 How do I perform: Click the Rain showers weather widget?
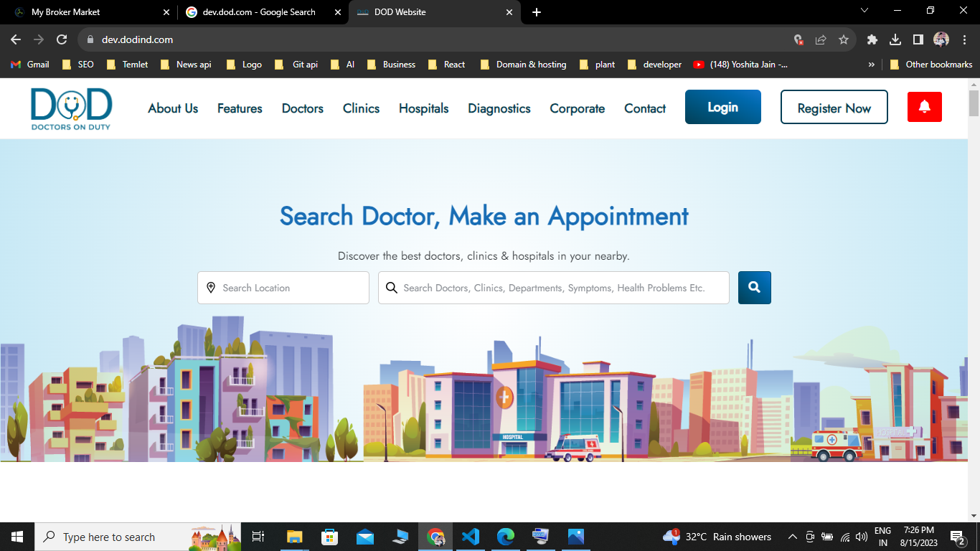coord(717,536)
